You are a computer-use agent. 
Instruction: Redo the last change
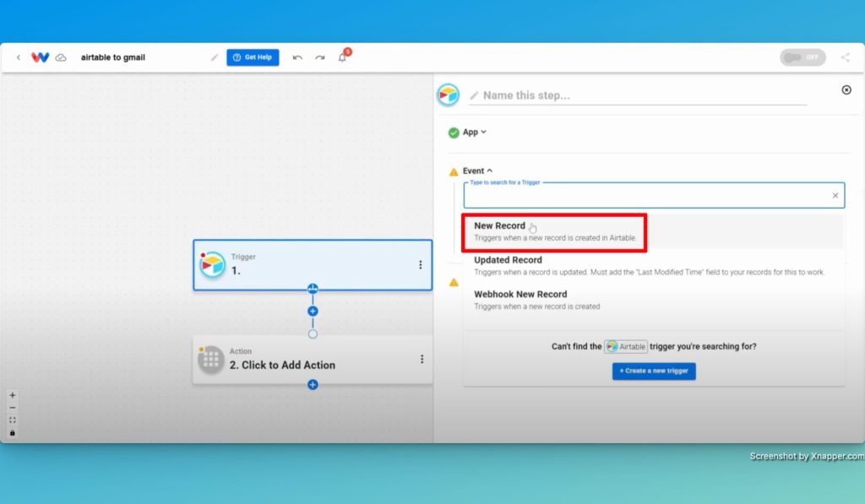pyautogui.click(x=320, y=57)
